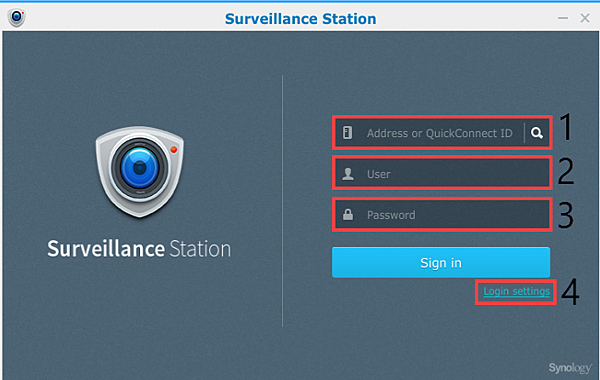The height and width of the screenshot is (380, 600).
Task: Close the Surveillance Station window
Action: [x=585, y=18]
